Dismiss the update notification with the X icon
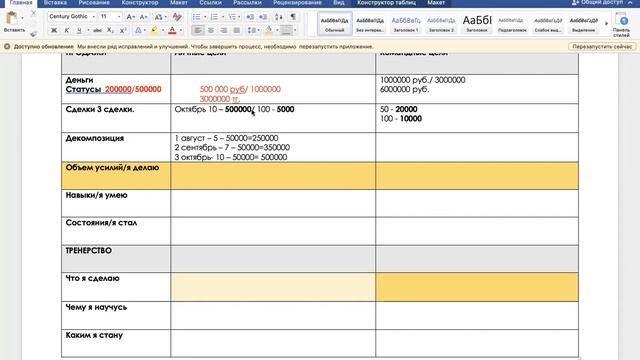640x360 pixels. [x=7, y=47]
